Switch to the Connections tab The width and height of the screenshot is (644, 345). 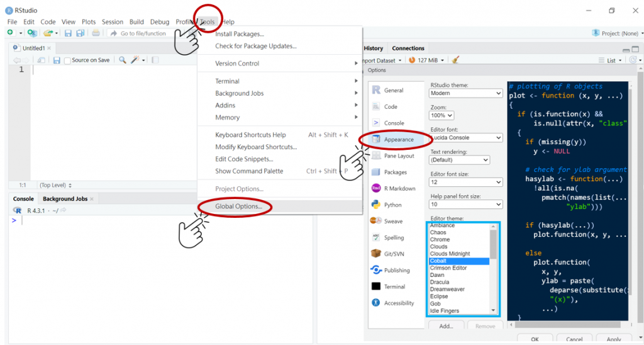(408, 48)
